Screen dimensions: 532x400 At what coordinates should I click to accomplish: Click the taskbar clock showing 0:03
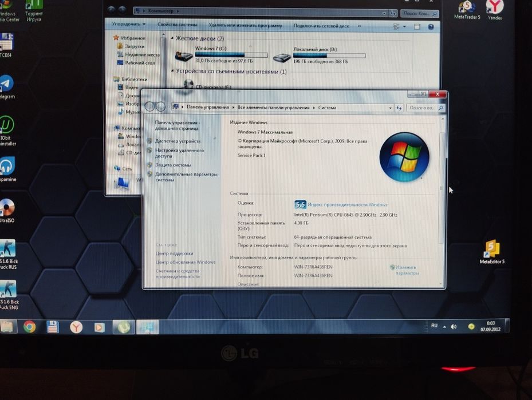tap(491, 326)
